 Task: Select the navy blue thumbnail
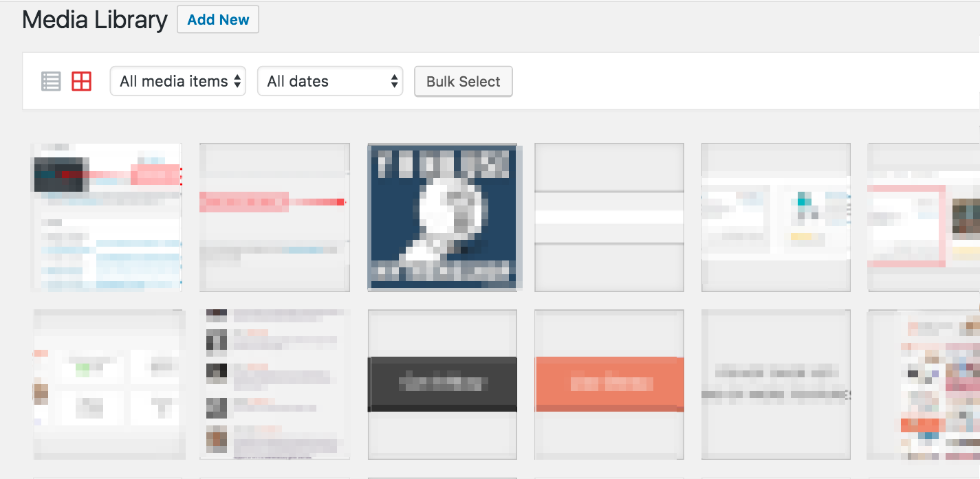coord(442,217)
